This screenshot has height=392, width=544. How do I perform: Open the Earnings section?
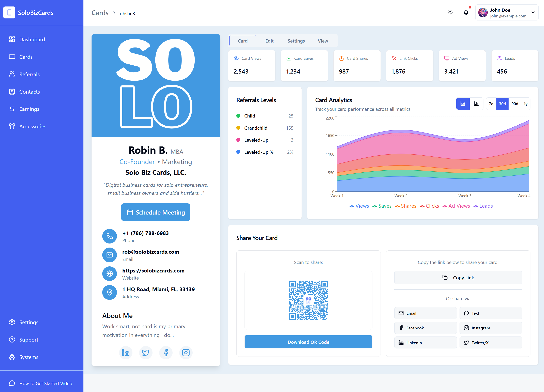tap(29, 109)
